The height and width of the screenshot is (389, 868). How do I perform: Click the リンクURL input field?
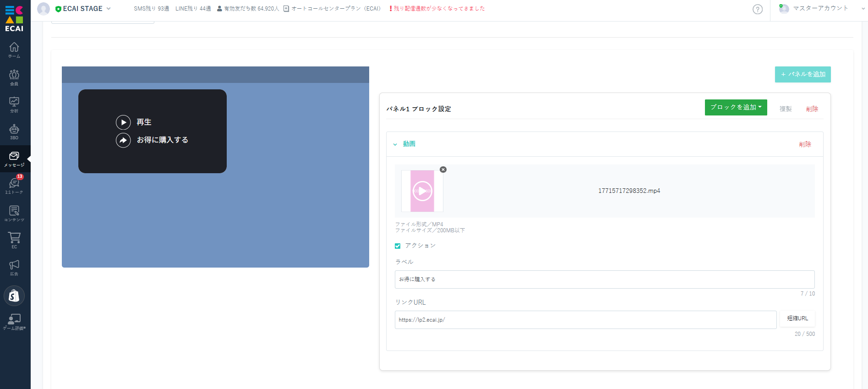point(585,320)
